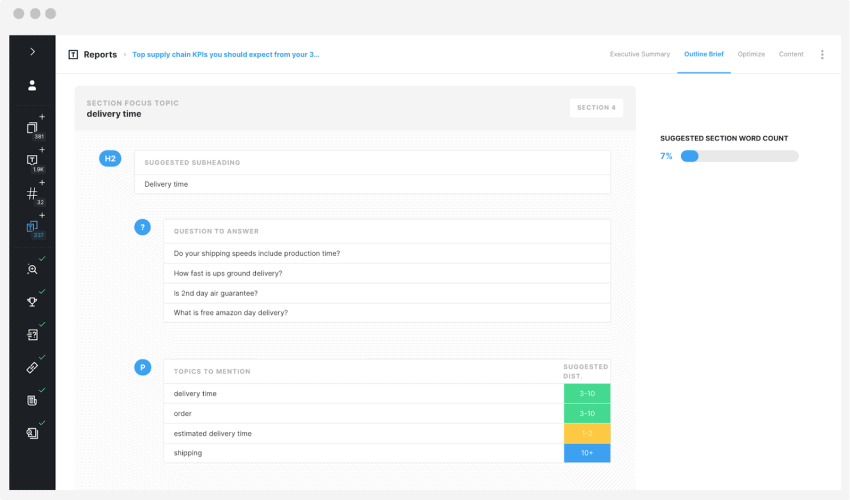Open the sidebar icon badged 1.9K
The width and height of the screenshot is (850, 500).
click(x=32, y=160)
